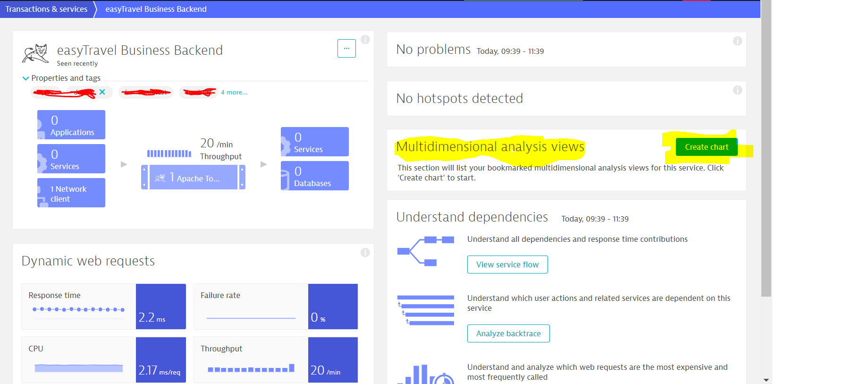Click info icon on Dynamic web requests
Image resolution: width=868 pixels, height=384 pixels.
[x=365, y=253]
